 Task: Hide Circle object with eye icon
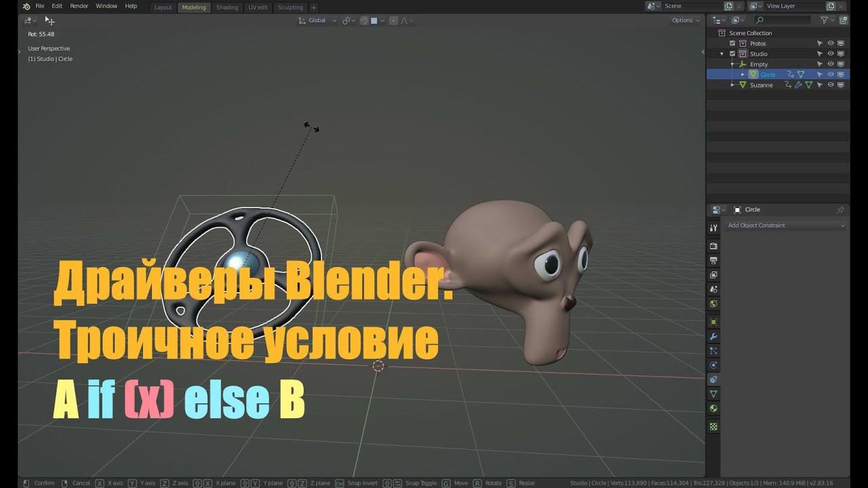(830, 75)
